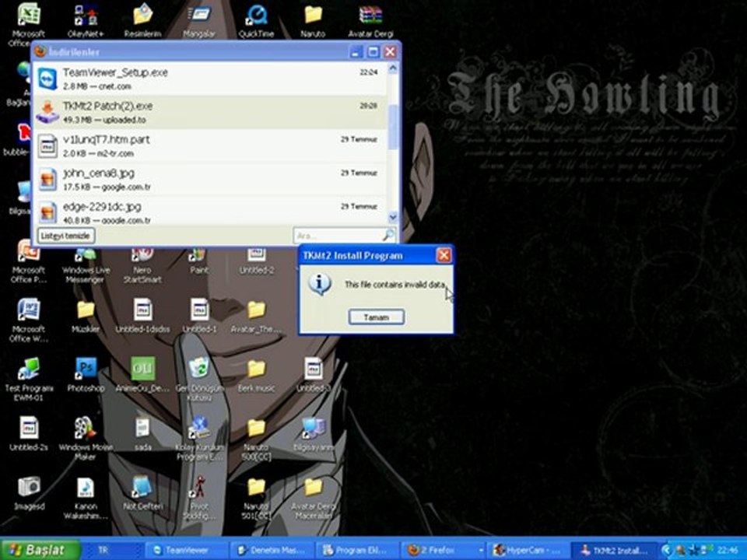Select the Berk music folder icon
Image resolution: width=747 pixels, height=560 pixels.
coord(256,375)
